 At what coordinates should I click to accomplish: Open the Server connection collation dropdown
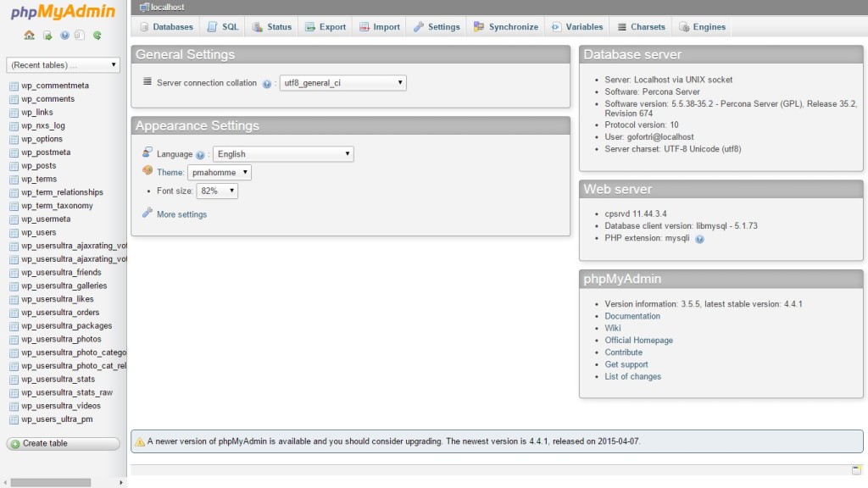342,83
